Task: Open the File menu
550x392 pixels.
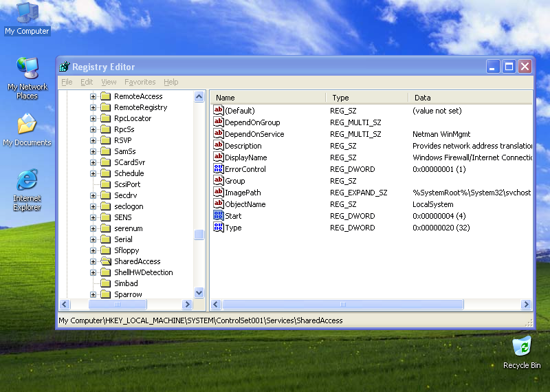Action: tap(67, 82)
